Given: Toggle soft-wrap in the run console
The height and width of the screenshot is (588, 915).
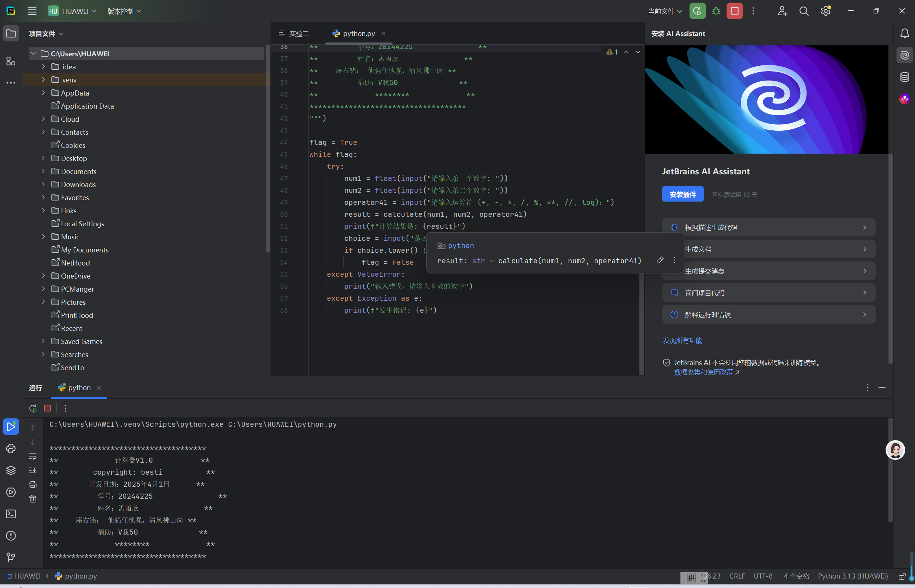Looking at the screenshot, I should pos(33,456).
